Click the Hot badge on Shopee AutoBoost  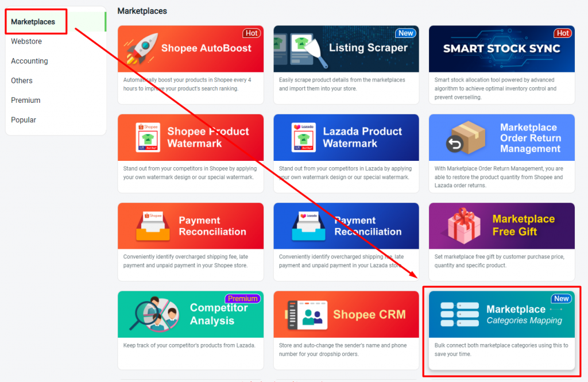(x=252, y=33)
